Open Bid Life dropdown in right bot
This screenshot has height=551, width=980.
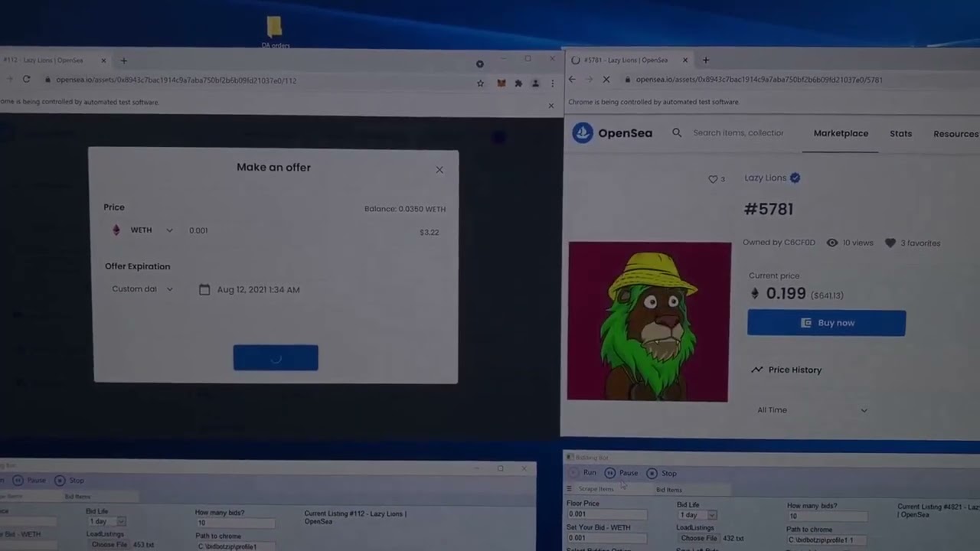tap(697, 515)
